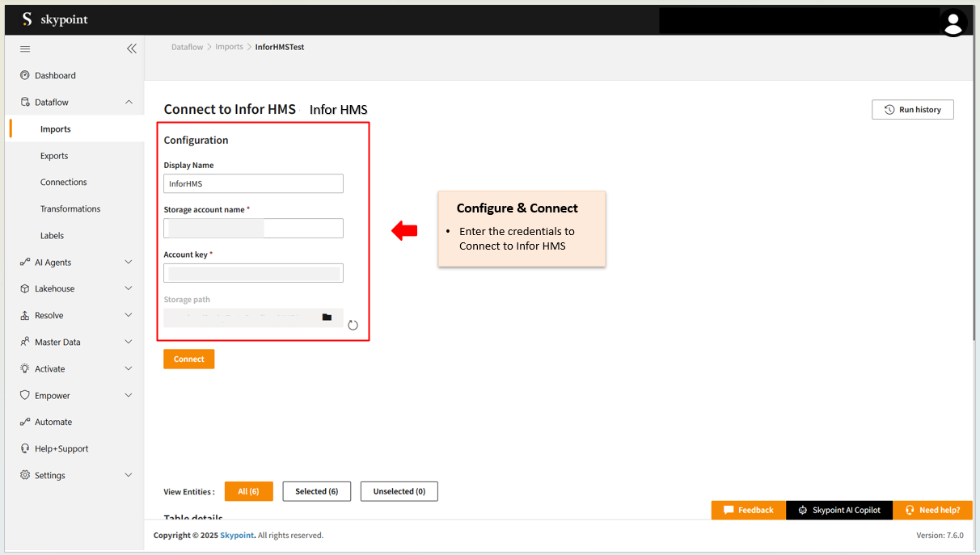Collapse the Dataflow section
This screenshot has height=555, width=980.
pos(129,103)
